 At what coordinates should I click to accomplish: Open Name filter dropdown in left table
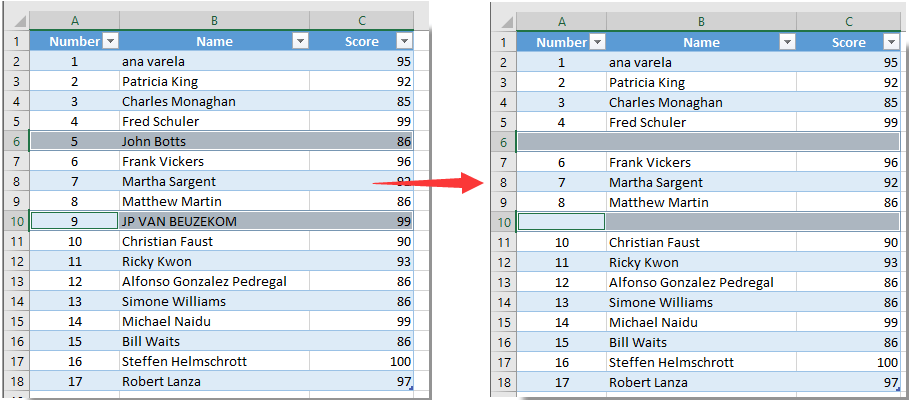coord(299,41)
